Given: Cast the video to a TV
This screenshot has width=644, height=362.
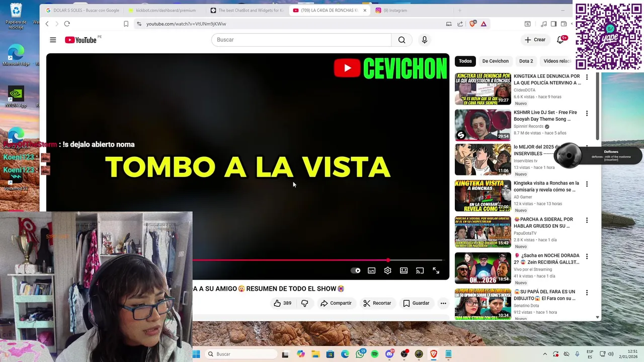Looking at the screenshot, I should [420, 270].
